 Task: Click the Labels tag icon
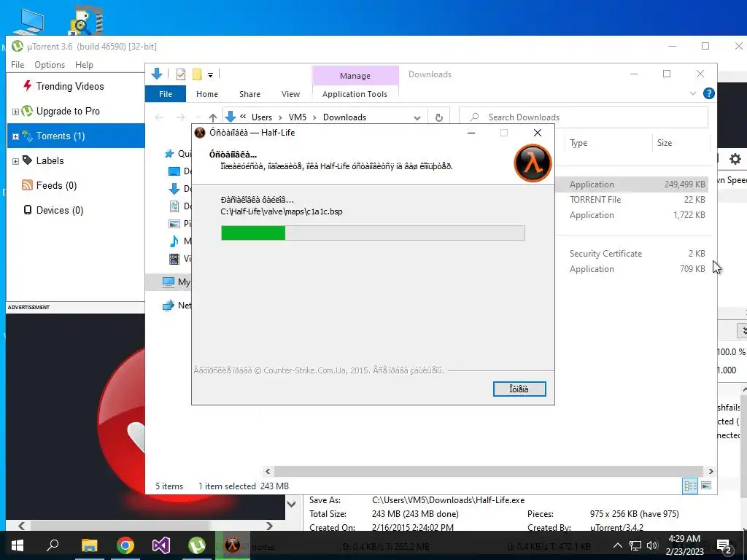pyautogui.click(x=27, y=160)
